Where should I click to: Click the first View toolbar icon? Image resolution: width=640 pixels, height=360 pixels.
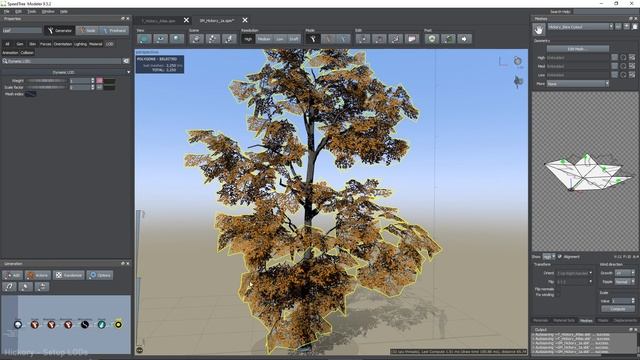click(x=144, y=39)
